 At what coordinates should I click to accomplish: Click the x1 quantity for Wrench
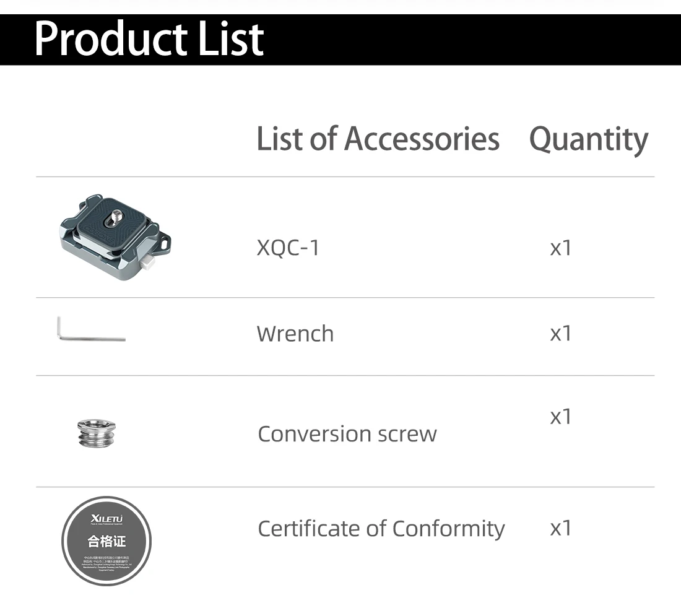click(x=561, y=334)
